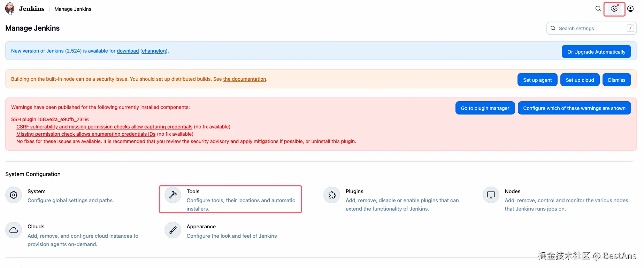Follow the download link for new version
Viewport: 644px width, 268px height.
point(128,51)
